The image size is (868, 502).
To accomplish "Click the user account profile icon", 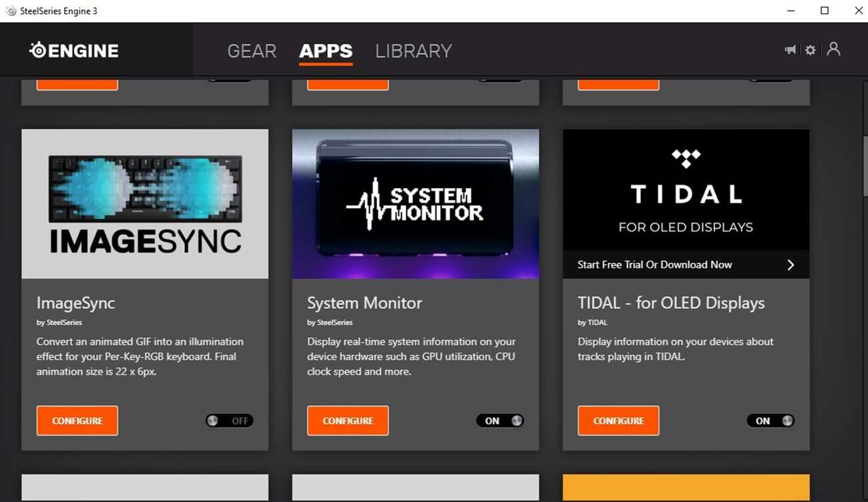I will [833, 49].
